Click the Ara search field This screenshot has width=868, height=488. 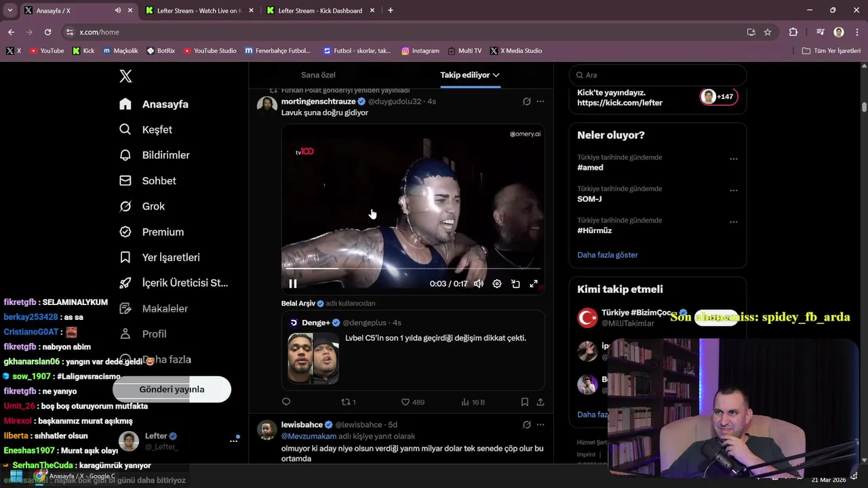click(x=657, y=75)
